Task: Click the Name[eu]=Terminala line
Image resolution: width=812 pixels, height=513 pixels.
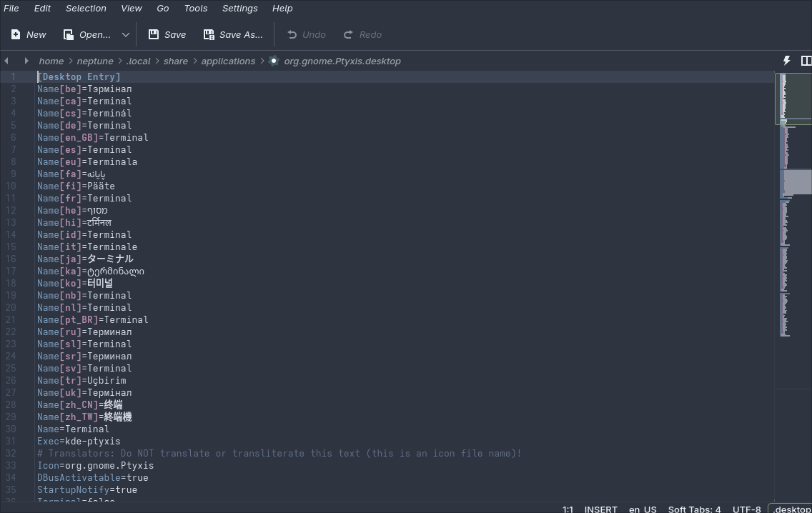Action: [x=87, y=162]
